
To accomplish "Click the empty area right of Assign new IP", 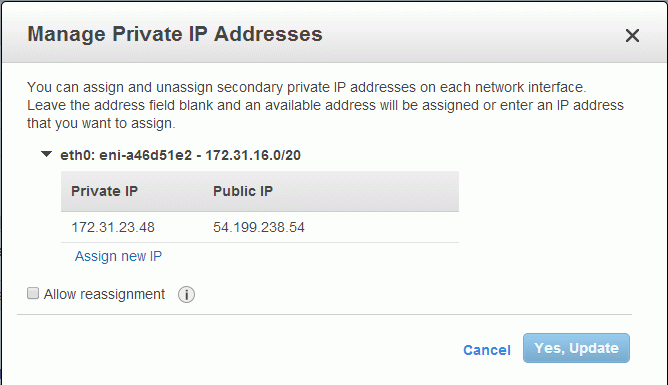I will click(x=310, y=256).
